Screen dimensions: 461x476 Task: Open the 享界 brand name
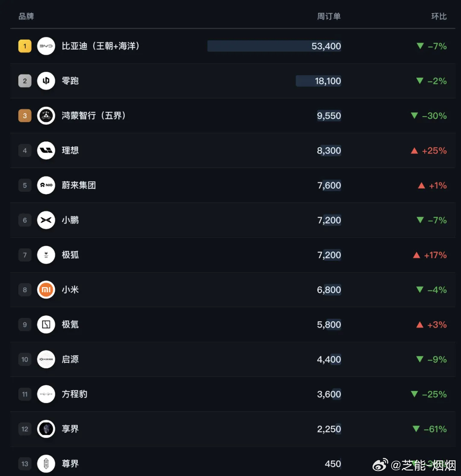click(70, 429)
